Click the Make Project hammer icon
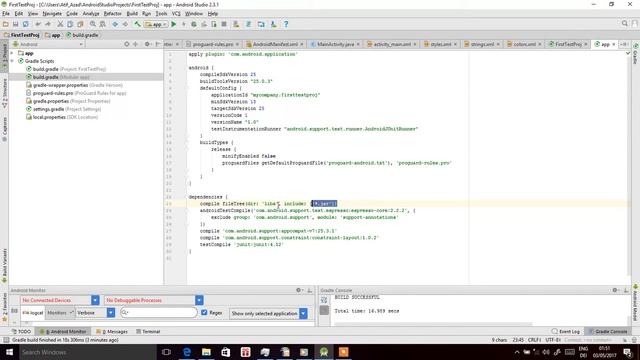640x360 pixels. tap(138, 24)
